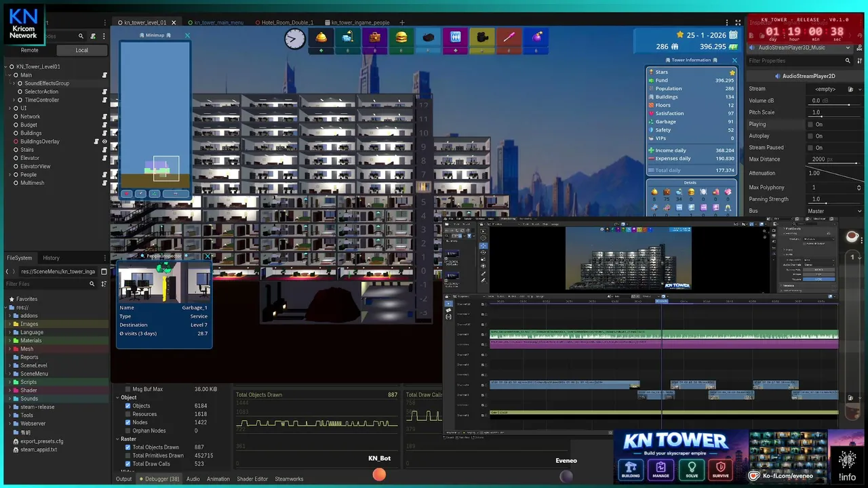Click the script icon on Network node
The height and width of the screenshot is (488, 868).
[x=104, y=117]
